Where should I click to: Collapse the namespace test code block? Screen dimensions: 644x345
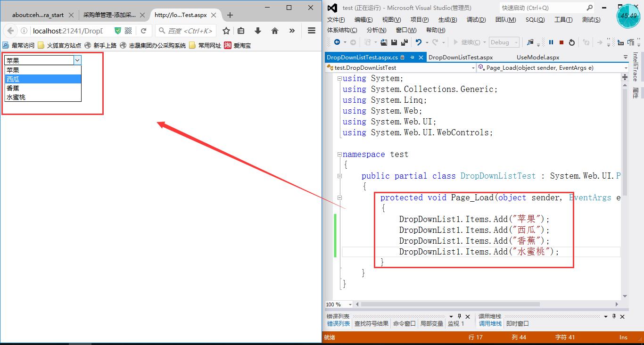click(x=339, y=154)
